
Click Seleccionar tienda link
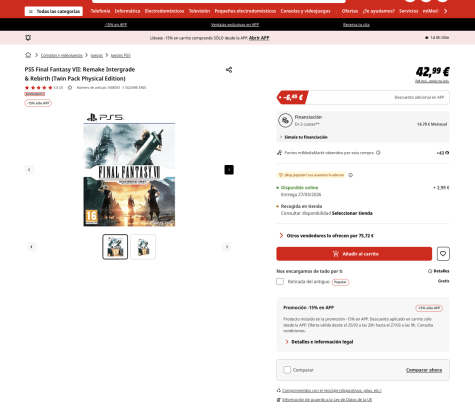352,213
